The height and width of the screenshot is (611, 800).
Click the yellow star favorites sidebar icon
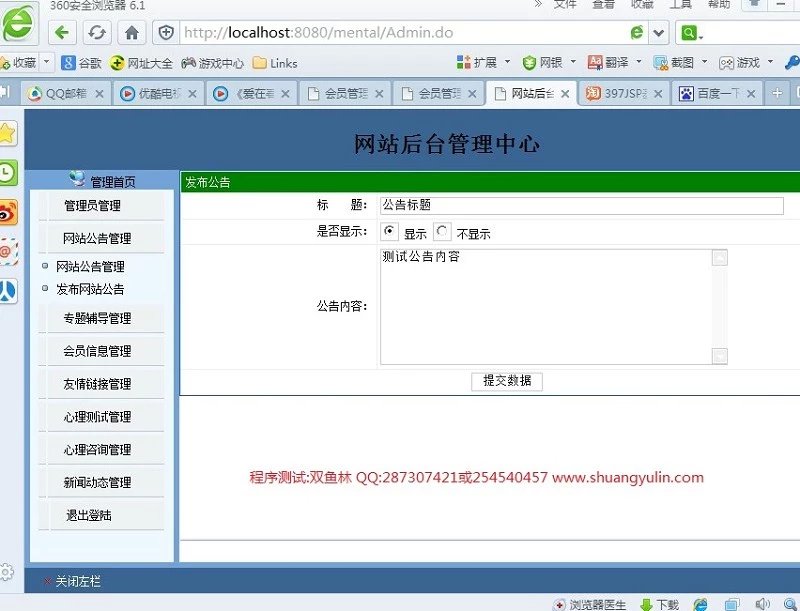tap(7, 133)
